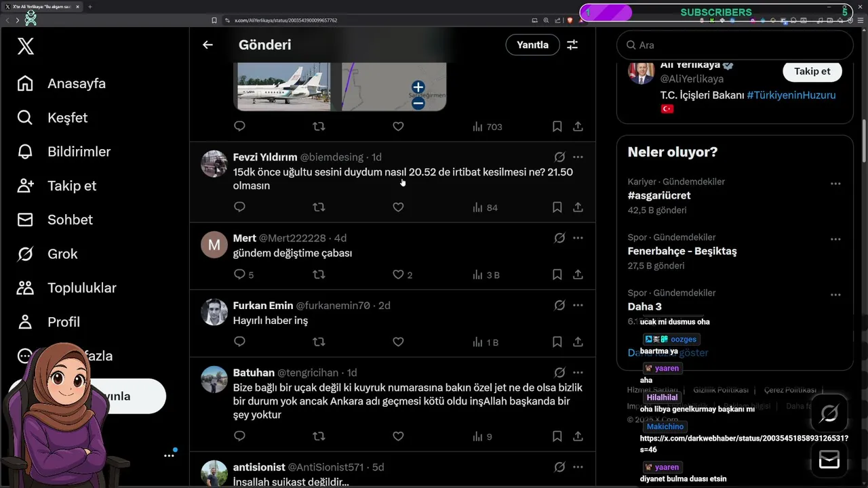The width and height of the screenshot is (868, 488).
Task: Click the Yanıtla button
Action: 532,45
